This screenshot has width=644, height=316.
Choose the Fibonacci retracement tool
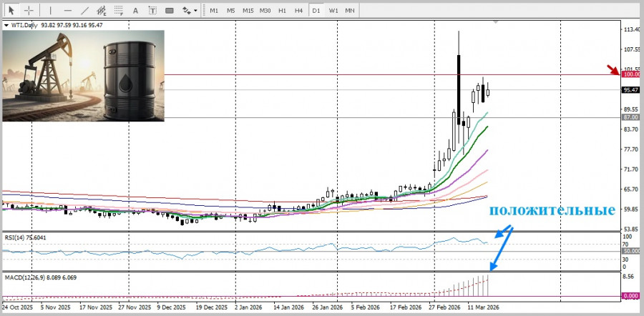[119, 11]
